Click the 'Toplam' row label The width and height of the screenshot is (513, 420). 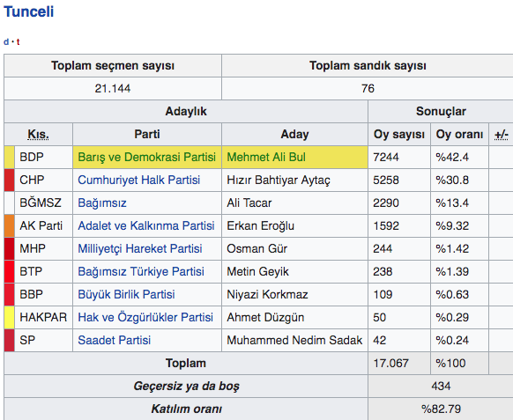[186, 363]
